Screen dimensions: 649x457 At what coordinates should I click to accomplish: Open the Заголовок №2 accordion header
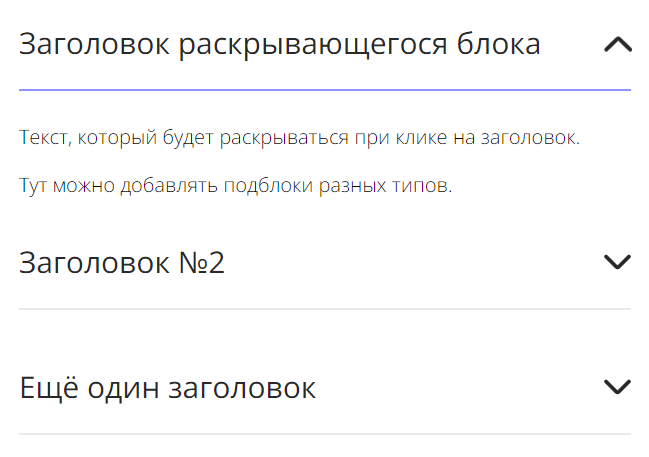pos(122,263)
